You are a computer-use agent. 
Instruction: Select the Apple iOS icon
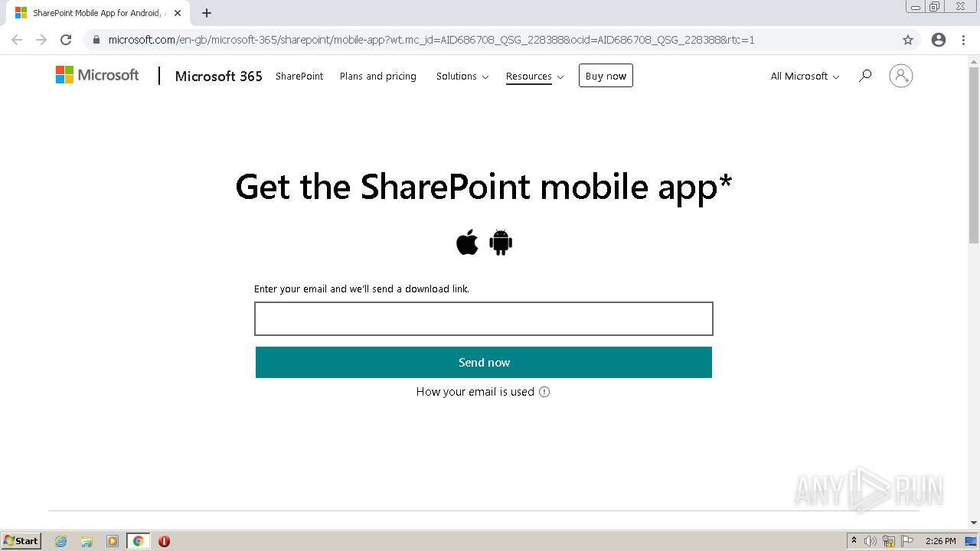pos(467,243)
